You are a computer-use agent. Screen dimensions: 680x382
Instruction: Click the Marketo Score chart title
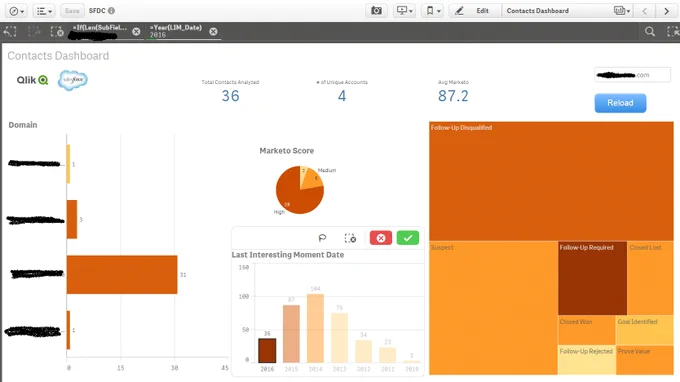click(287, 151)
